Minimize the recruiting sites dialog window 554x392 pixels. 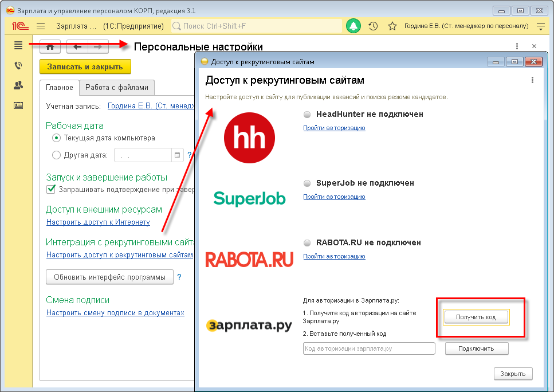[496, 62]
